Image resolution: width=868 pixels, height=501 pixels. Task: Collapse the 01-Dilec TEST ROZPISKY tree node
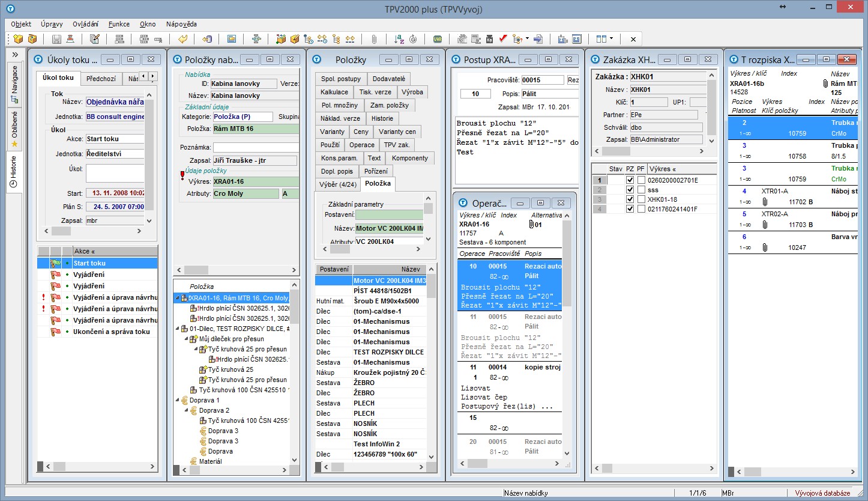pos(177,329)
